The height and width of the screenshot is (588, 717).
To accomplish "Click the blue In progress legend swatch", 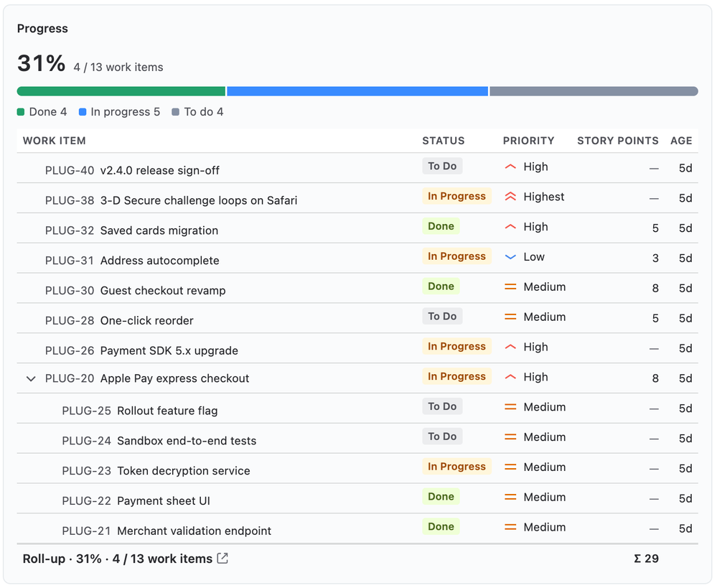I will pyautogui.click(x=83, y=112).
